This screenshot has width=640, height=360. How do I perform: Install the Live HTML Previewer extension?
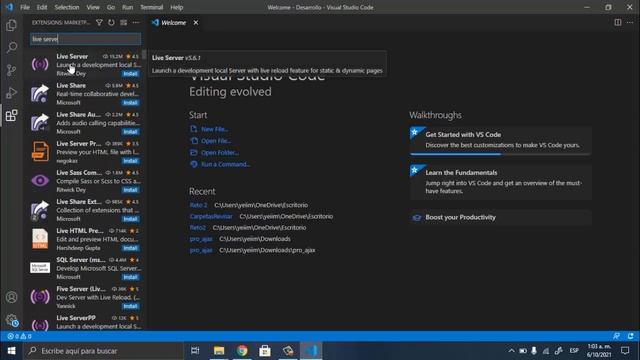click(130, 248)
